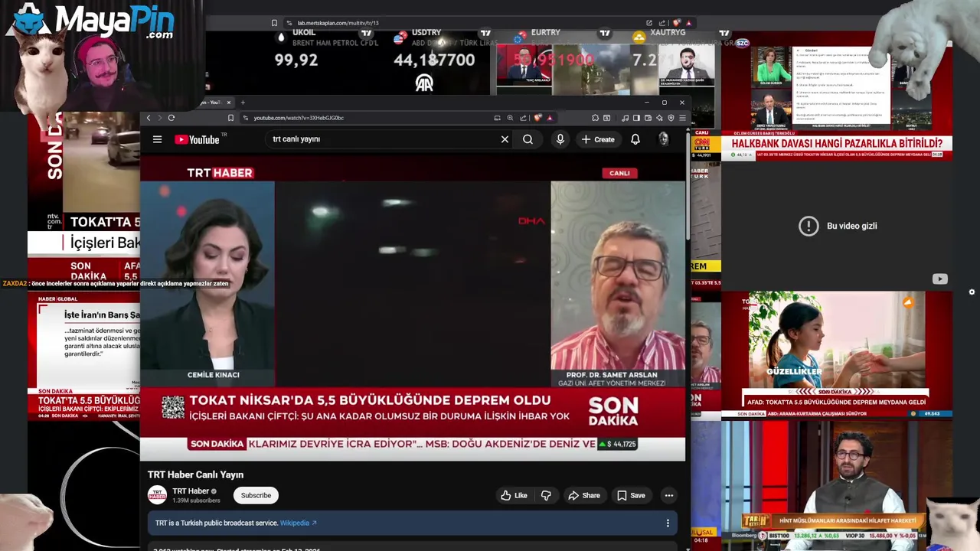Share the page from address bar icon
This screenshot has height=551, width=980.
tap(523, 118)
